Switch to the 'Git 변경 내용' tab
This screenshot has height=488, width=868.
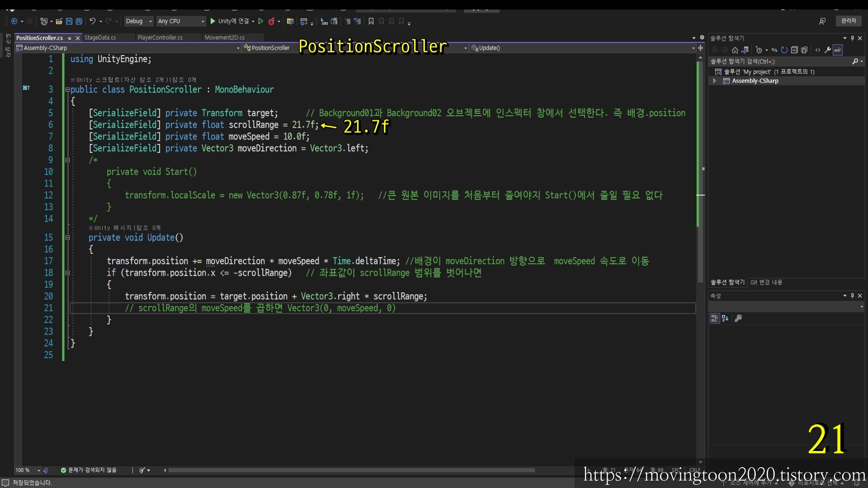coord(766,282)
